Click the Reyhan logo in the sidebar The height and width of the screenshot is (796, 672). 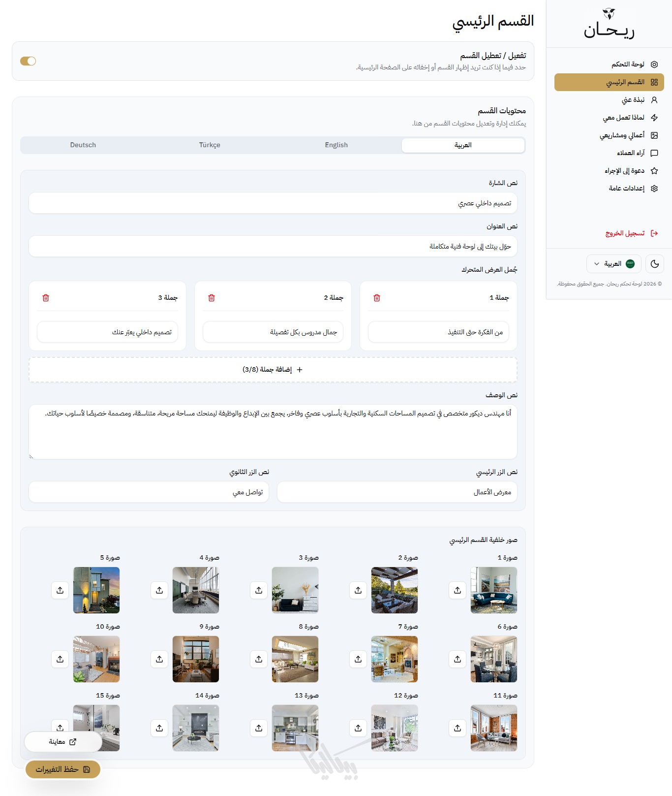[609, 24]
